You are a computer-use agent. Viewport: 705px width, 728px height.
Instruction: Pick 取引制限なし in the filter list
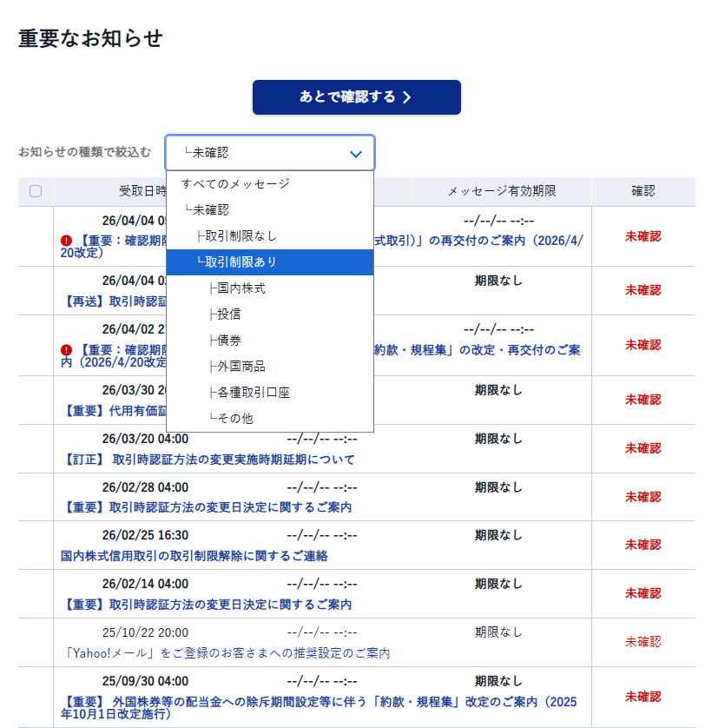(270, 235)
